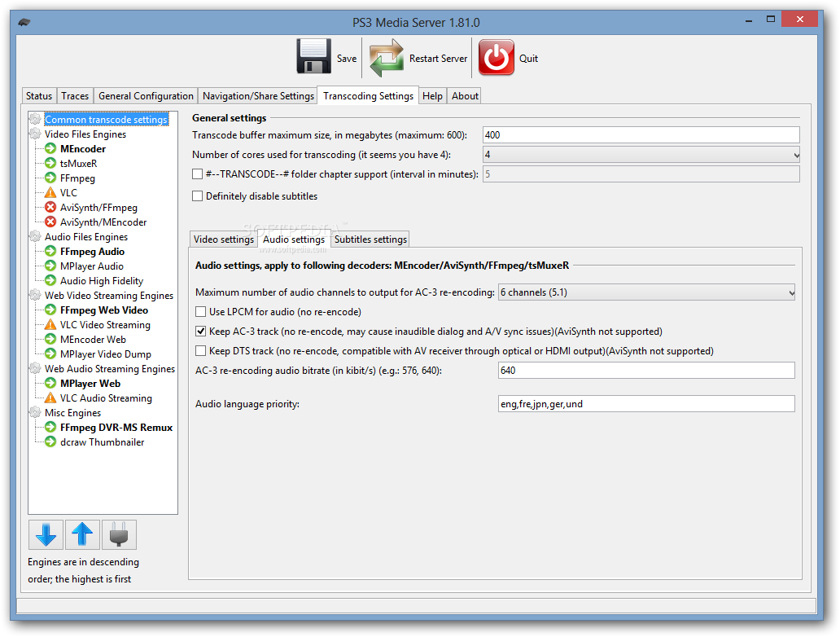Switch to the Status tab

pyautogui.click(x=39, y=95)
